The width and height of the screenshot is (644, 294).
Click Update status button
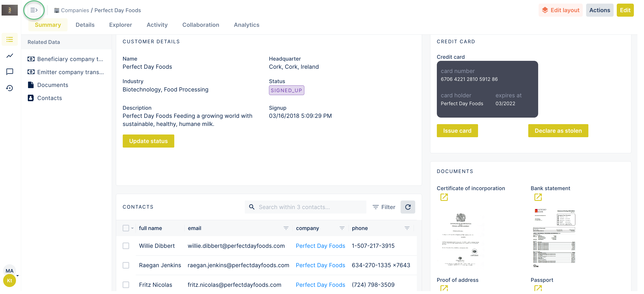148,141
